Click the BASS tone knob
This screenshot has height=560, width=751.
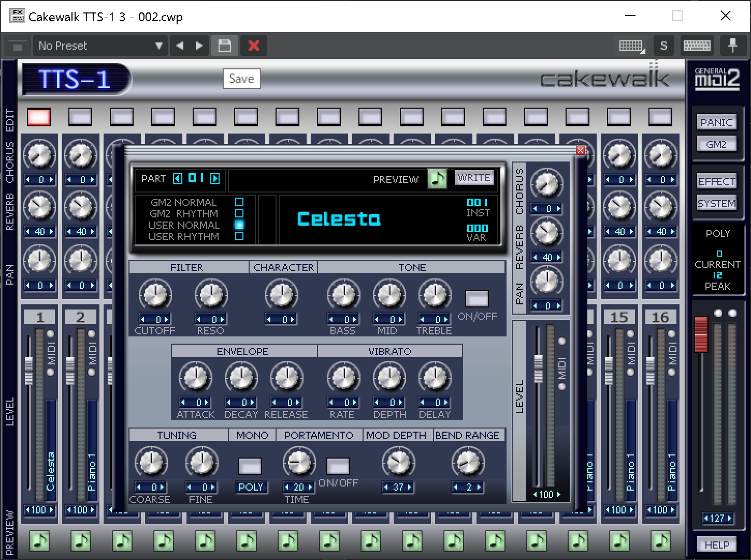[x=343, y=295]
